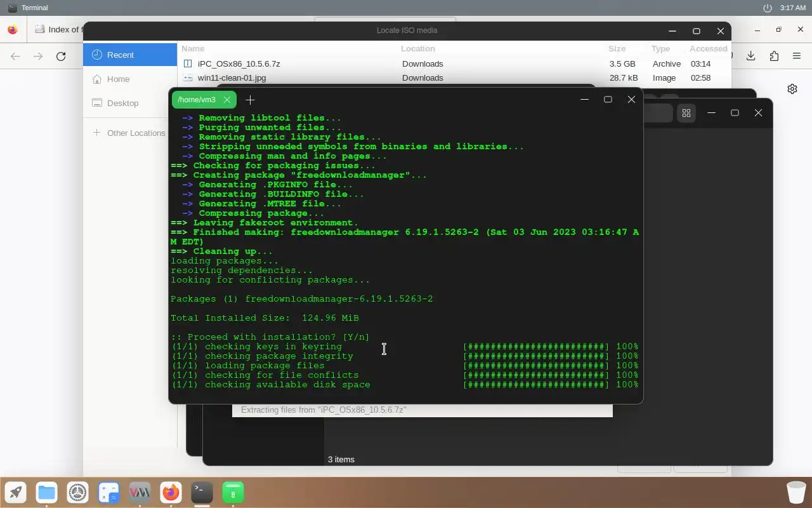The height and width of the screenshot is (508, 812).
Task: Open the green archive manager dock icon
Action: [x=233, y=492]
